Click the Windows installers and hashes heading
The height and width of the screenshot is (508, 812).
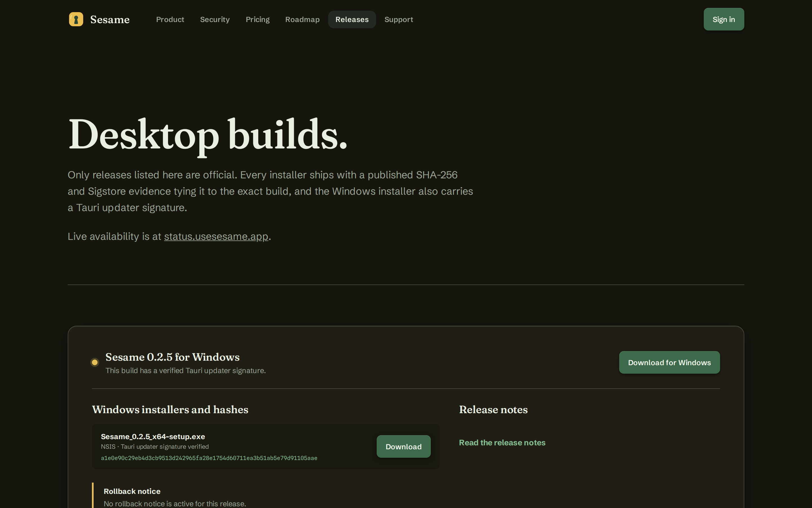point(170,410)
